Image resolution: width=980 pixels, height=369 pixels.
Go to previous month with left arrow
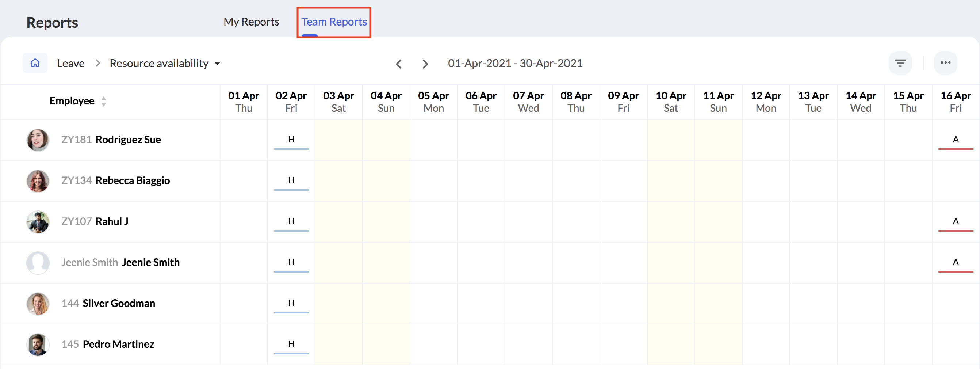pyautogui.click(x=399, y=64)
